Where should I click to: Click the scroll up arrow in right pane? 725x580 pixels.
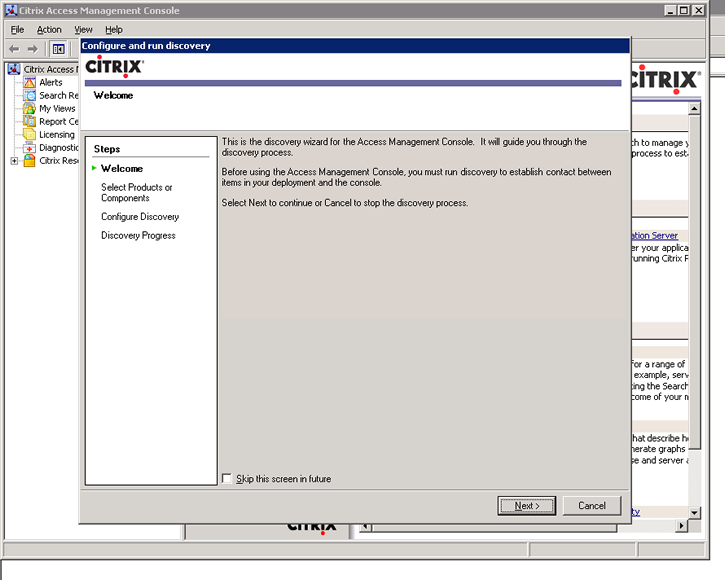pyautogui.click(x=694, y=109)
